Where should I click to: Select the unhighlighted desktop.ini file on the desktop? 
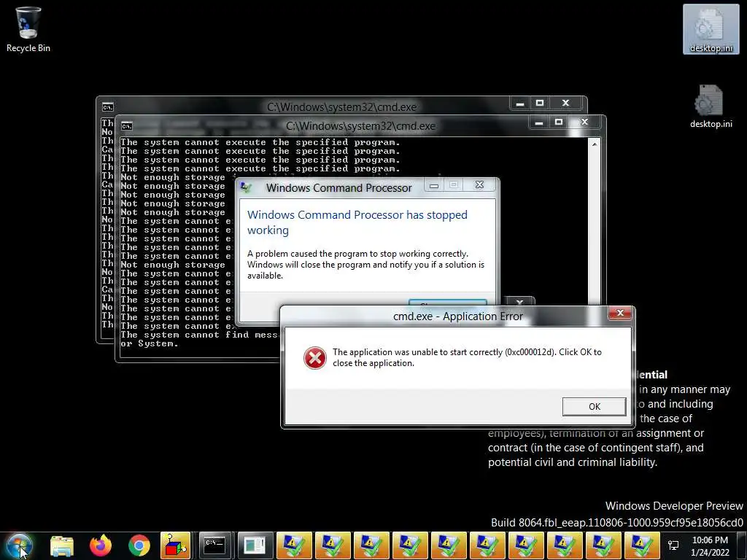click(x=711, y=106)
